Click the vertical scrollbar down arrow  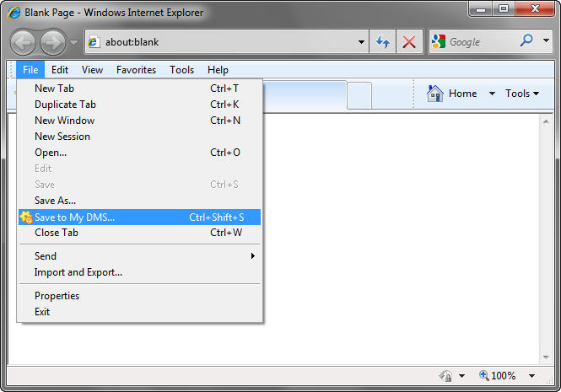pos(546,357)
